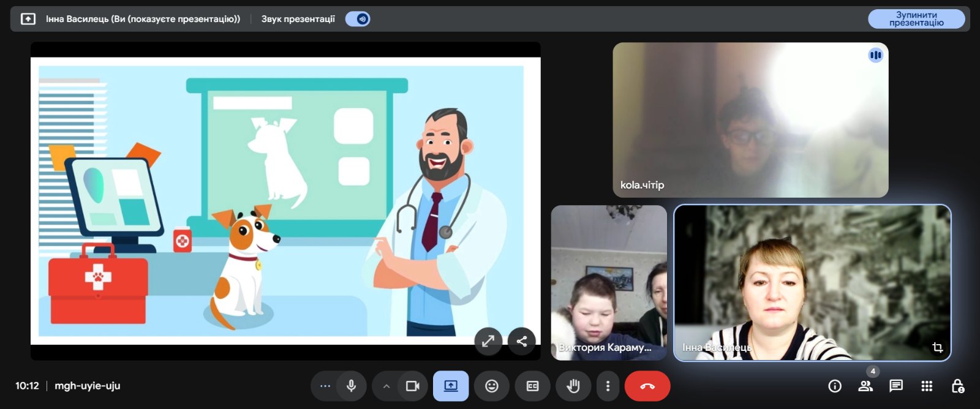Leave the call with red hang-up button
980x409 pixels.
tap(647, 386)
